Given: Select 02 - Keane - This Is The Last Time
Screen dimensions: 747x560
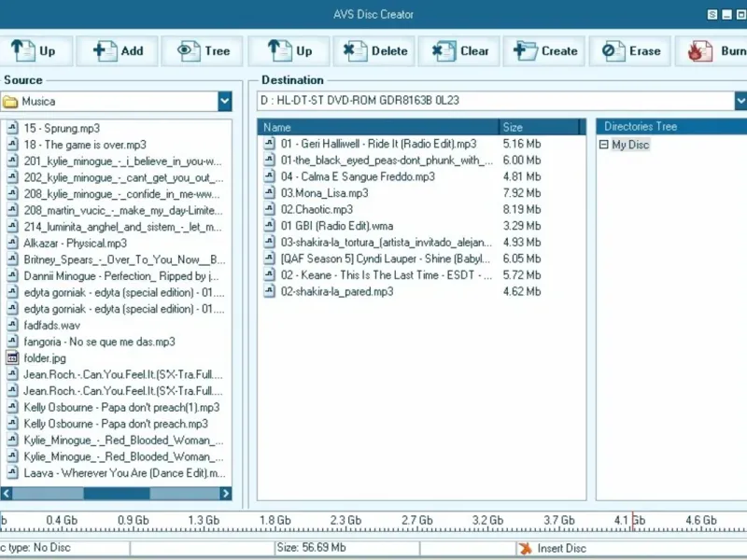Looking at the screenshot, I should (387, 274).
